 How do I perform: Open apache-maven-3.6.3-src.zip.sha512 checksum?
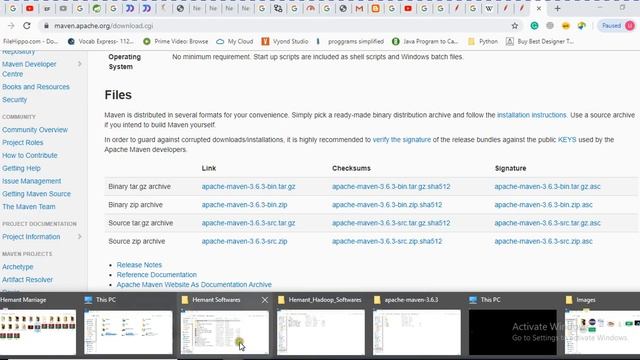tap(387, 242)
